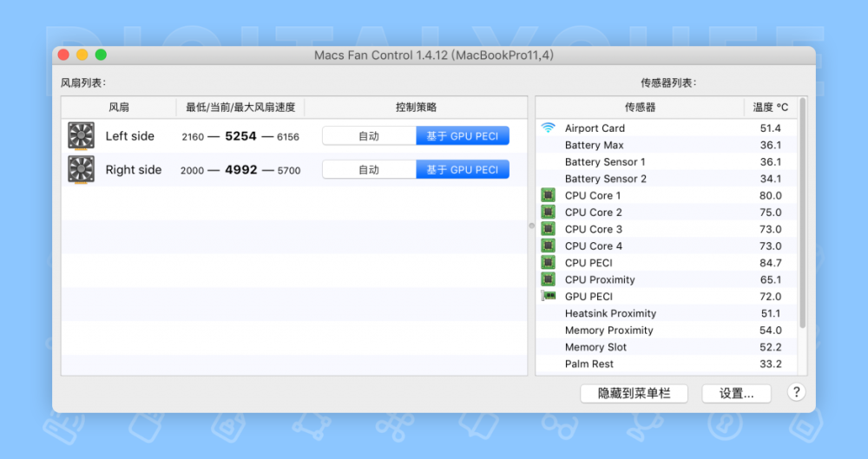Click the 33.2 temperature value
The image size is (868, 459).
[x=771, y=364]
